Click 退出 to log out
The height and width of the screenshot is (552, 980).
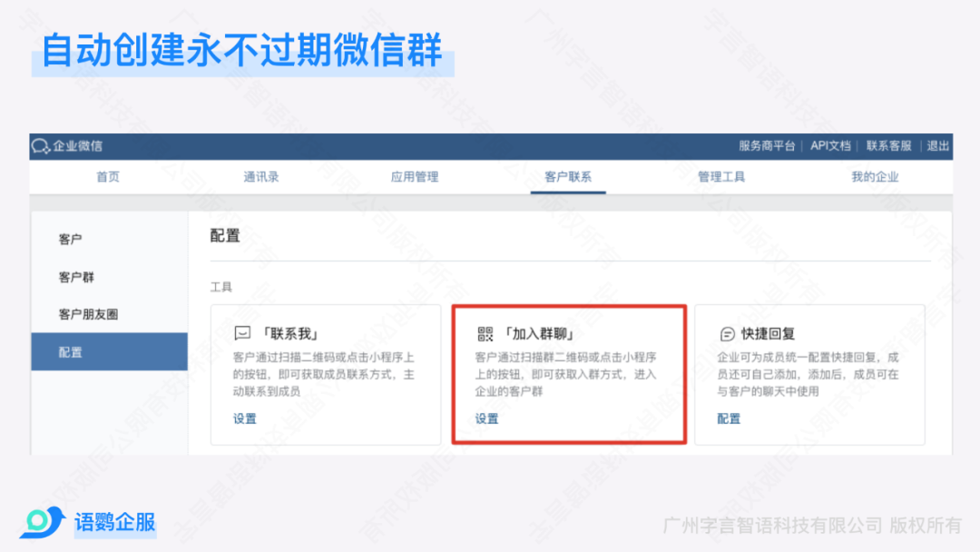click(x=938, y=146)
